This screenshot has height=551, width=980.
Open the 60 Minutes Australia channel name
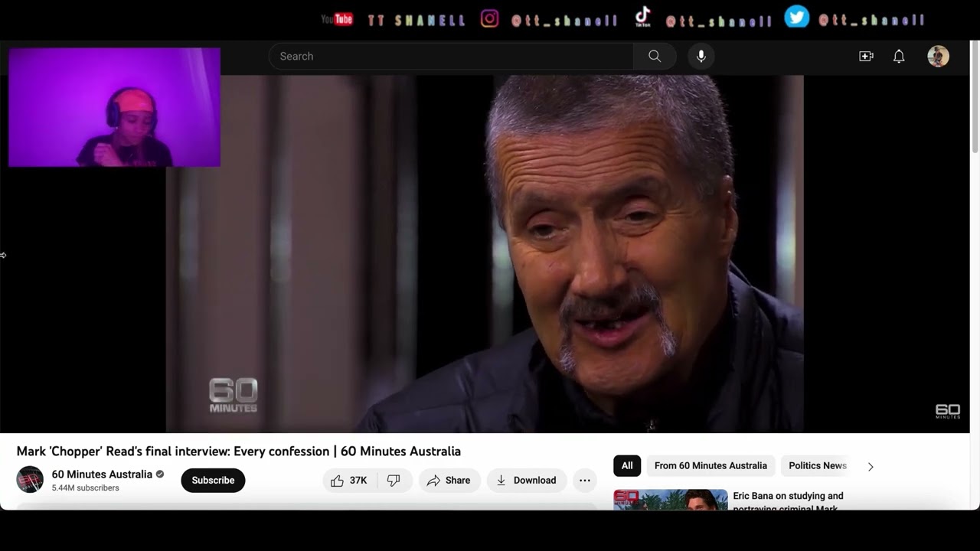tap(102, 474)
